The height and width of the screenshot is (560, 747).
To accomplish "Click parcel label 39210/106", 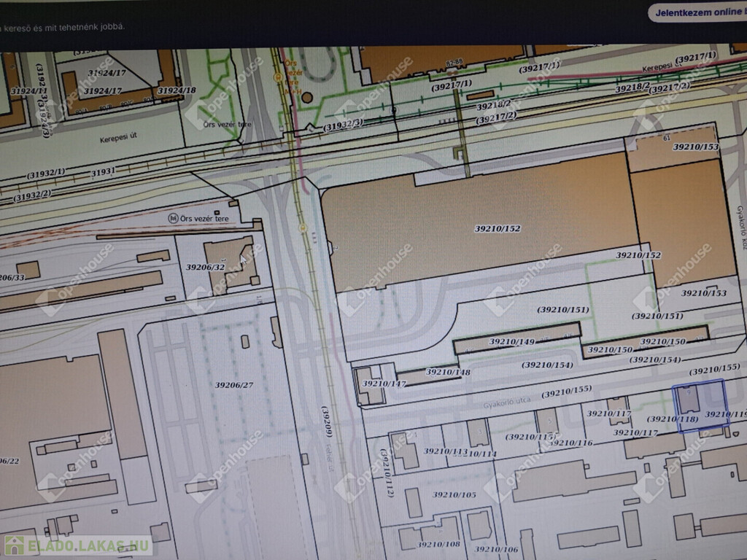I will click(496, 549).
